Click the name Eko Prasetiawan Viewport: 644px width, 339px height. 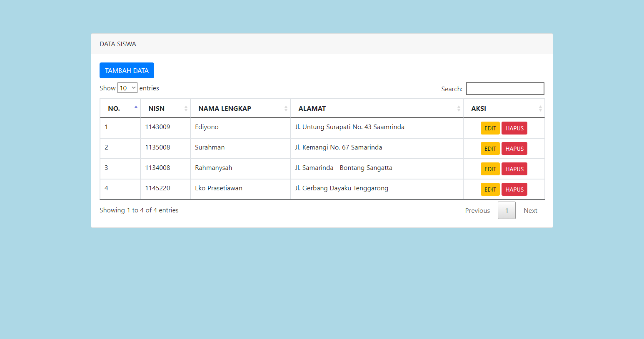[x=219, y=188]
